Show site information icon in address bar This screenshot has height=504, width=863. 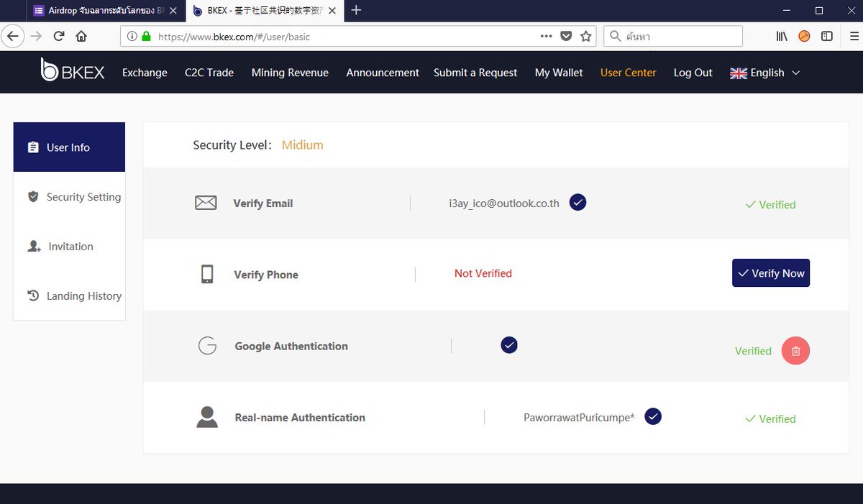point(132,36)
